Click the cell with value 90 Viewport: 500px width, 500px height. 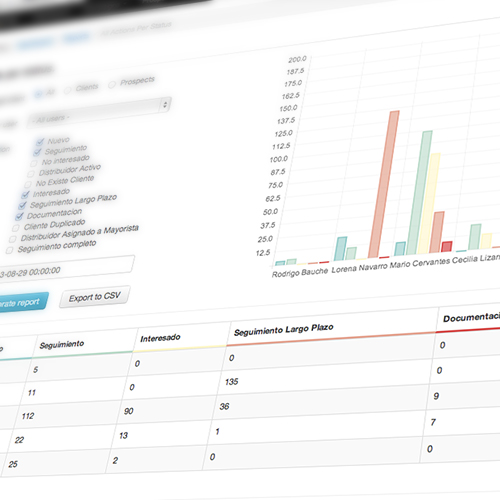coord(129,411)
